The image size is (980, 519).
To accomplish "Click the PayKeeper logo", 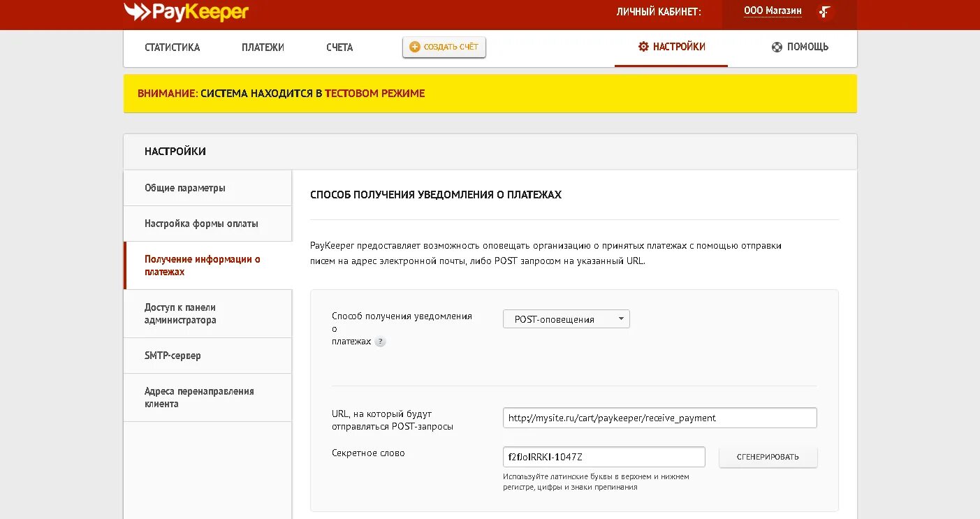I will click(186, 11).
